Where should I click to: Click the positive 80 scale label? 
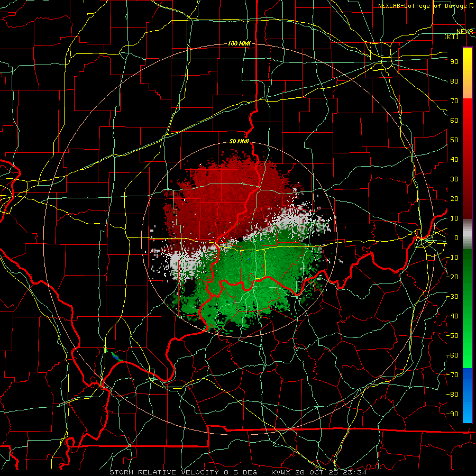pos(454,81)
